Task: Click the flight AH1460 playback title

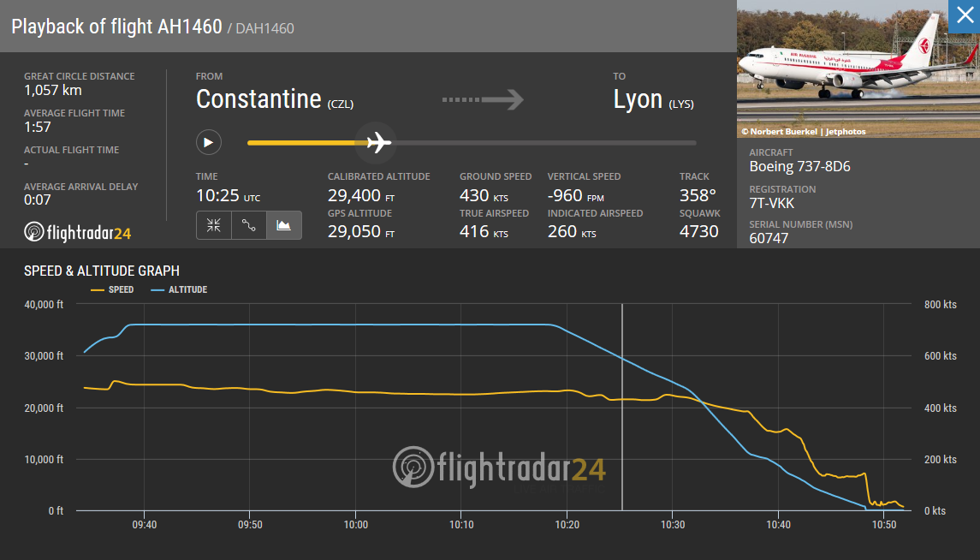Action: (116, 27)
